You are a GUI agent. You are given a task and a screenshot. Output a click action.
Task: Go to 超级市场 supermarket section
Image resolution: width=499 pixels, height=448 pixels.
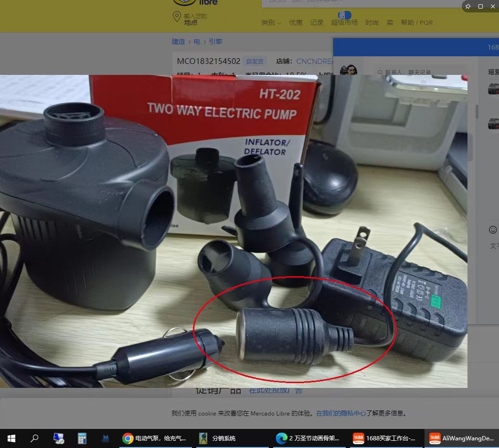pos(344,22)
